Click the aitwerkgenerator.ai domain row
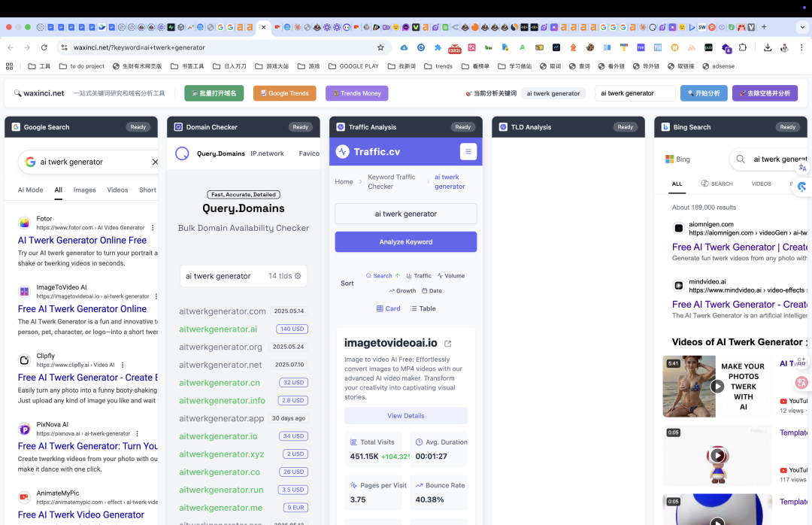The height and width of the screenshot is (525, 812). (x=244, y=329)
